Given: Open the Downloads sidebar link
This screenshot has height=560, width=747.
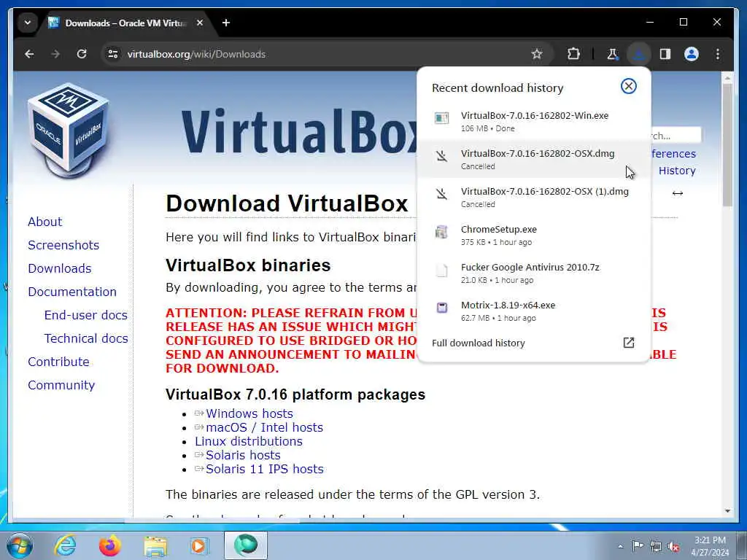Looking at the screenshot, I should click(x=60, y=268).
